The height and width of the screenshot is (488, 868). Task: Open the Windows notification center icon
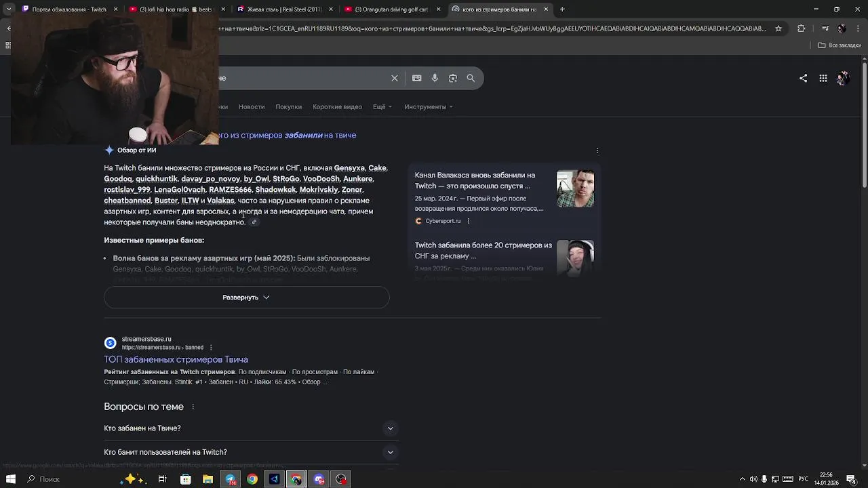850,479
